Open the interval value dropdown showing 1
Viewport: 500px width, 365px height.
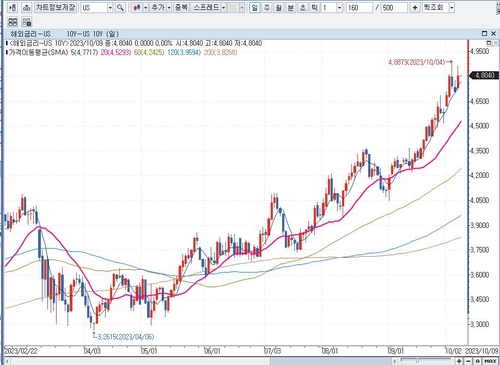pos(339,7)
